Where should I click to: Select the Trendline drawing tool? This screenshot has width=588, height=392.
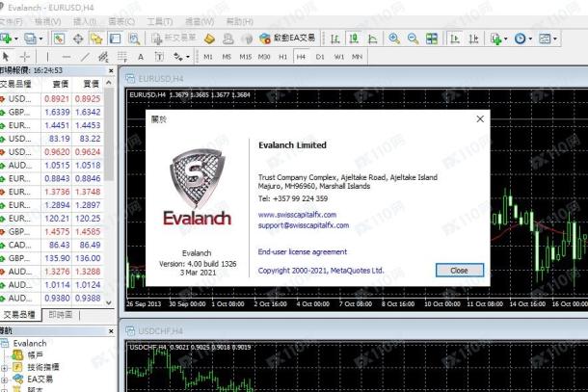[85, 57]
